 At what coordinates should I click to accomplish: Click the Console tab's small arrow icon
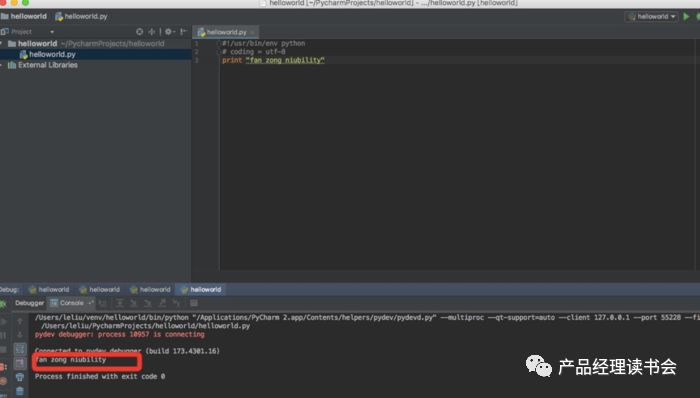click(x=91, y=303)
